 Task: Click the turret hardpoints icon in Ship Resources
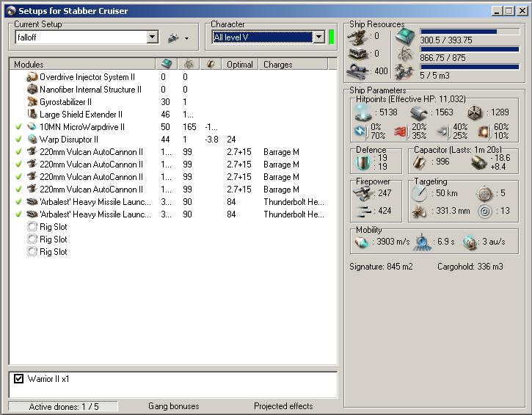click(x=357, y=37)
